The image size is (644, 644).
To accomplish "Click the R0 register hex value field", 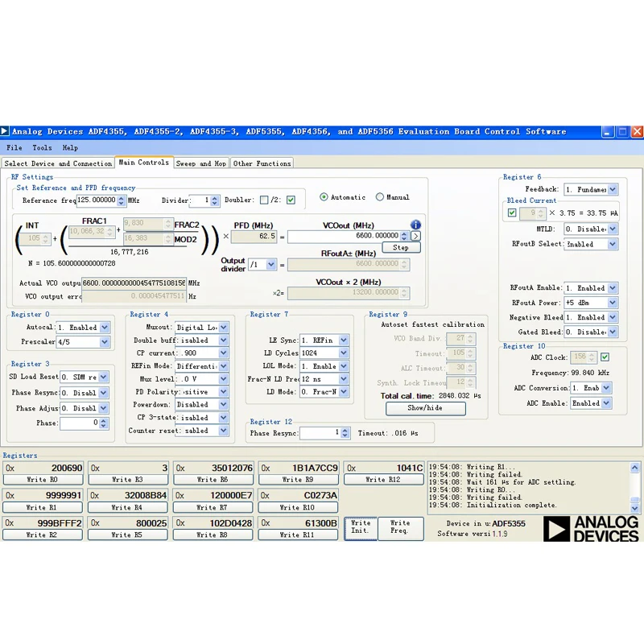I will [43, 468].
